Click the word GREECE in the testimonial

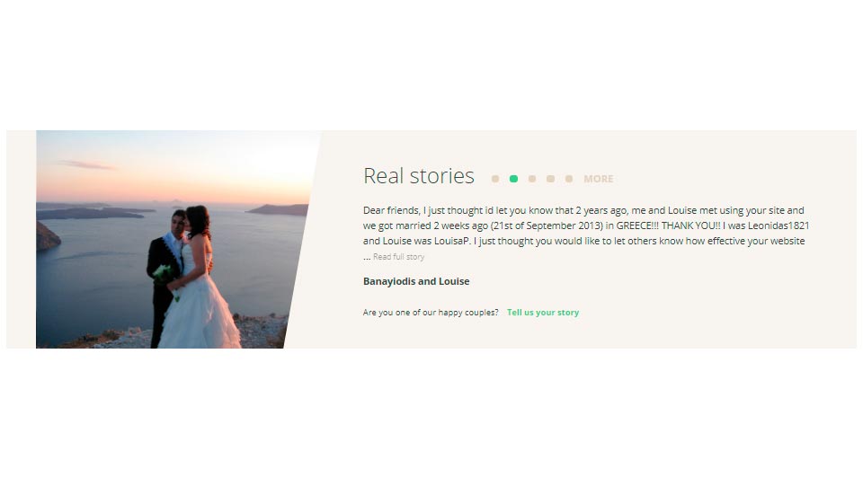(634, 225)
